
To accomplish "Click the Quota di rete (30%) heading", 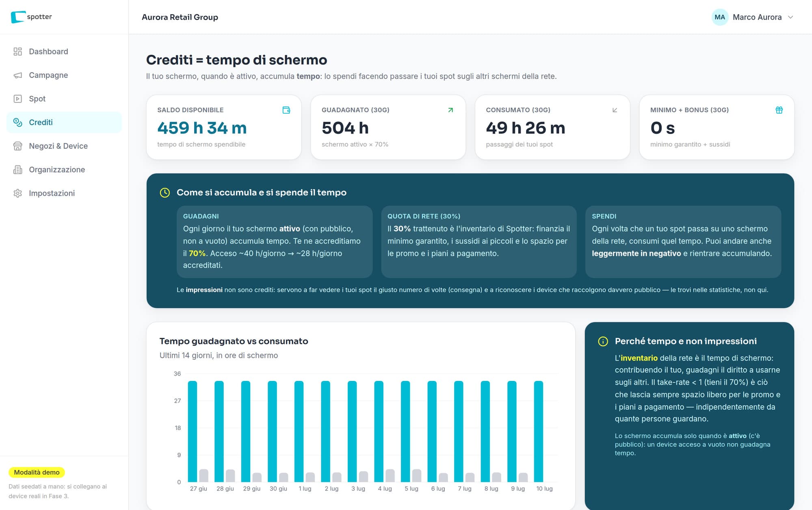I will coord(424,216).
